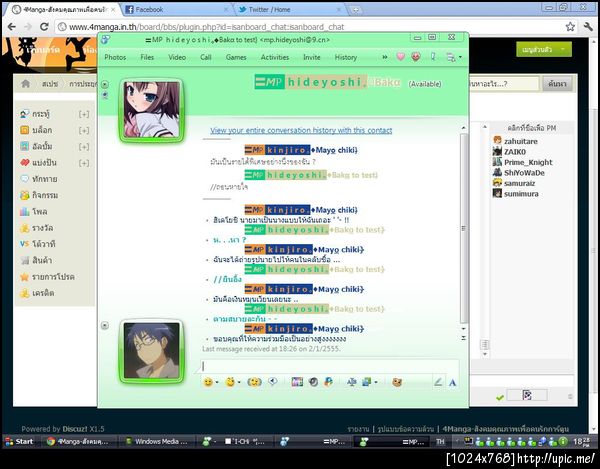This screenshot has width=600, height=469.
Task: Click the bear face icon in chat toolbar
Action: 397,382
